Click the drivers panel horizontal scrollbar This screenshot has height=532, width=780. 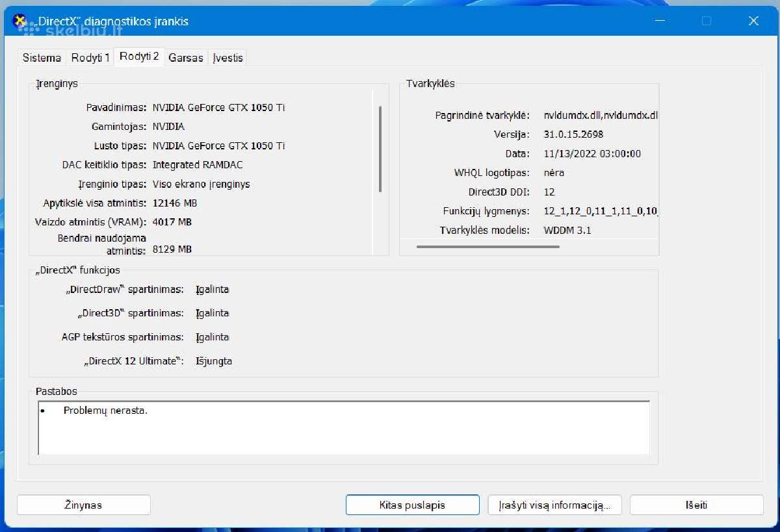click(487, 246)
